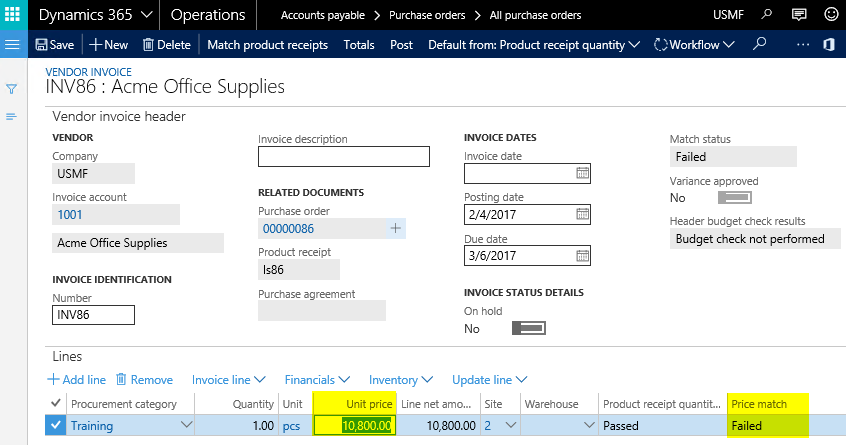Open the app launcher waffle icon
This screenshot has width=846, height=445.
14,15
